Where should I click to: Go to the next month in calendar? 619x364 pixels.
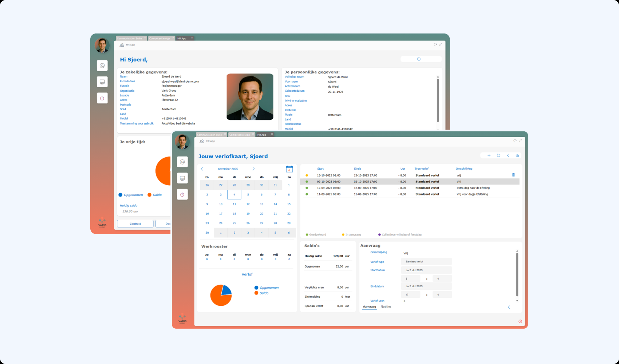[x=253, y=169]
